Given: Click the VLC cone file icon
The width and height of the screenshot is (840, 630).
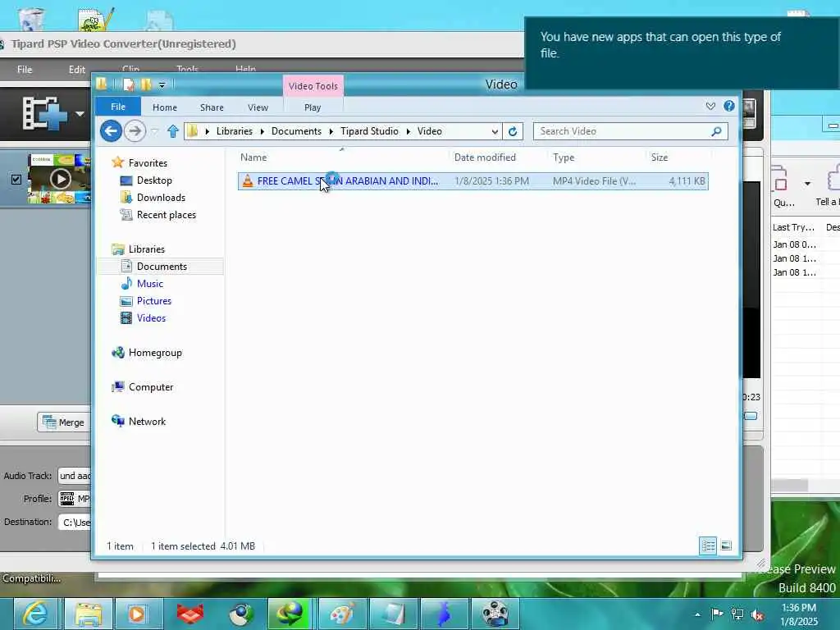Looking at the screenshot, I should click(247, 181).
